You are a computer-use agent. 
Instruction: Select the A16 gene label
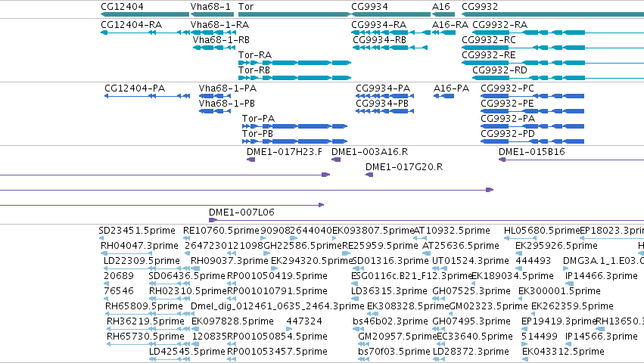pyautogui.click(x=441, y=7)
